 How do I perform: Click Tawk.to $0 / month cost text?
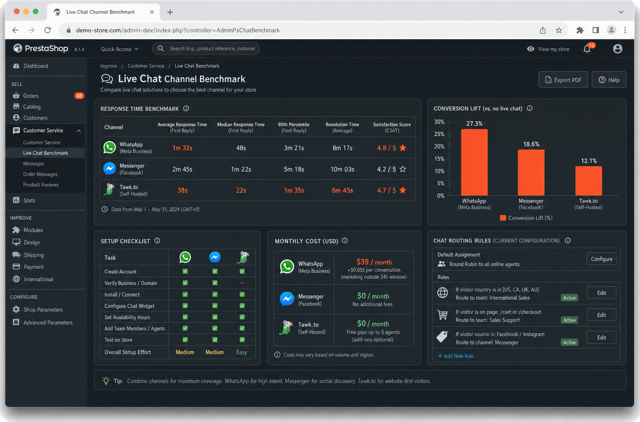click(373, 324)
